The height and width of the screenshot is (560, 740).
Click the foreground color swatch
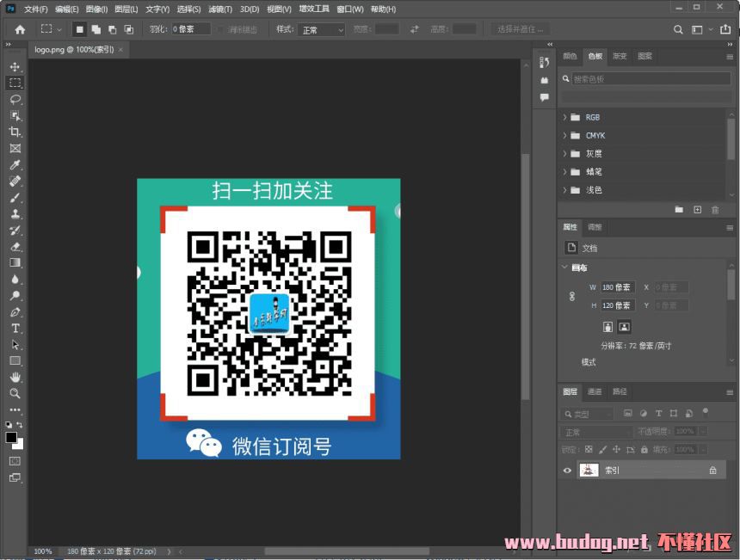[x=11, y=437]
